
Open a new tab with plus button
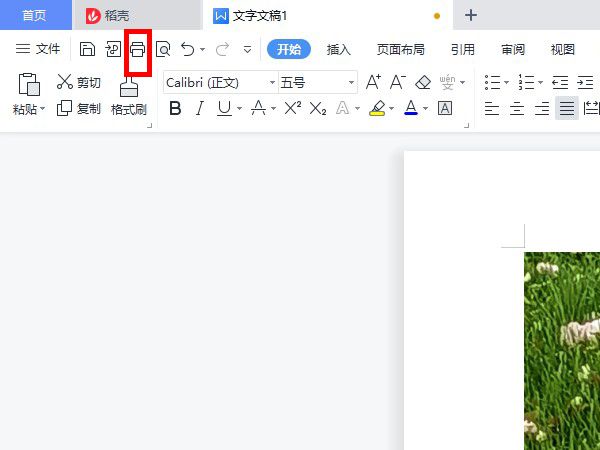[x=471, y=15]
